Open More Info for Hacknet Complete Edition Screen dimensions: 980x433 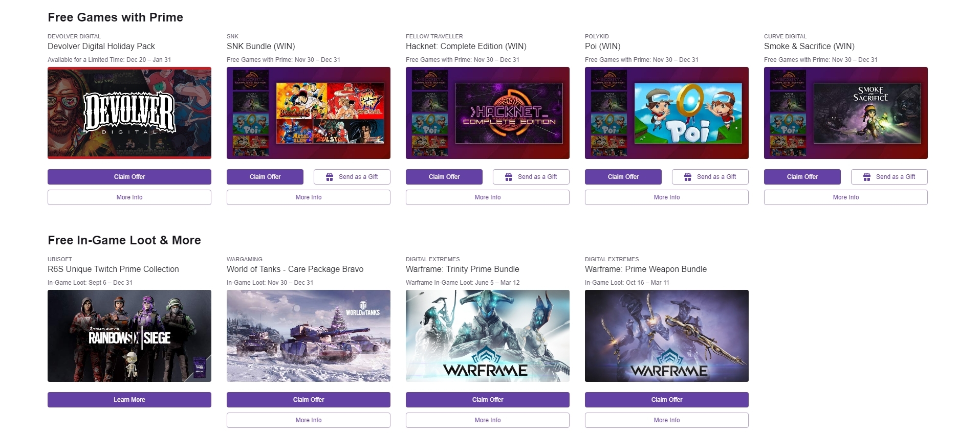488,197
